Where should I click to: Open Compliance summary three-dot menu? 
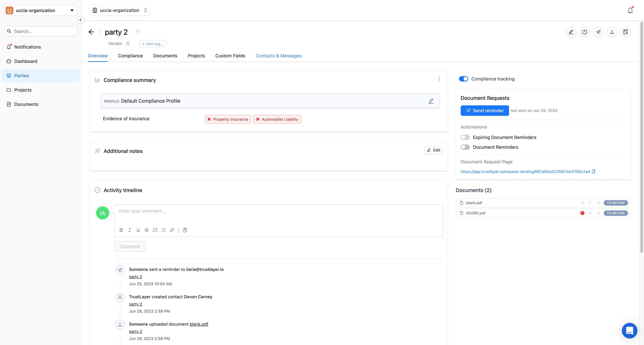pyautogui.click(x=439, y=79)
